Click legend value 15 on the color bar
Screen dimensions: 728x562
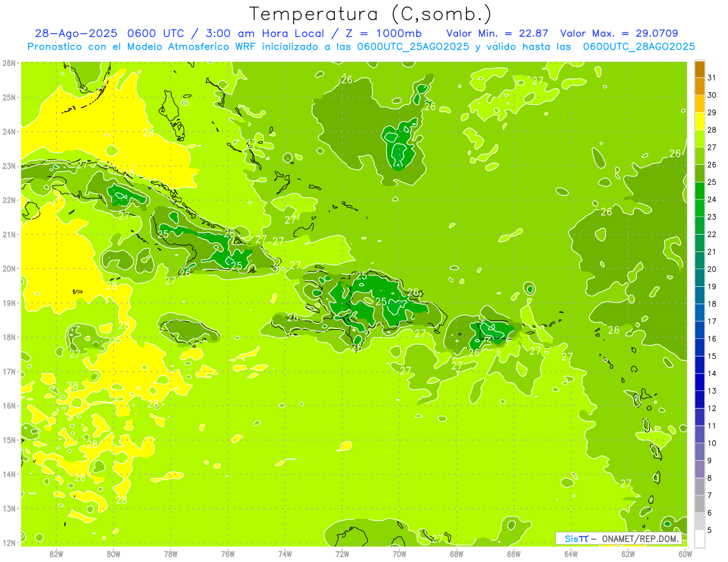[x=712, y=356]
